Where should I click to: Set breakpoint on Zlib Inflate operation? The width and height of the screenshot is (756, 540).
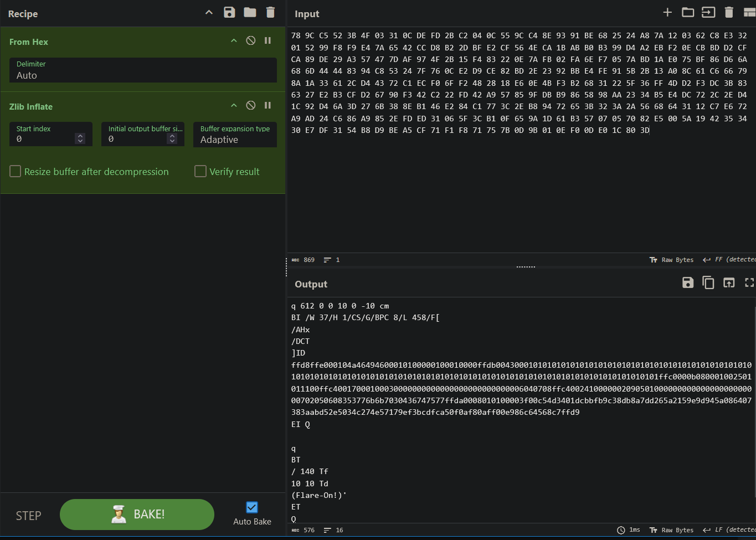point(268,106)
